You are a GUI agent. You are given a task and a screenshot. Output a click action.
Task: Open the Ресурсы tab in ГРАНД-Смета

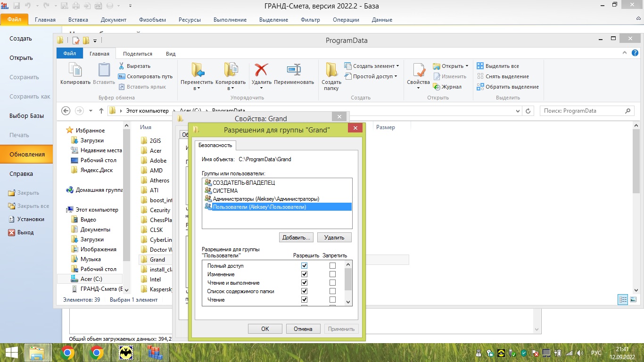(x=190, y=20)
